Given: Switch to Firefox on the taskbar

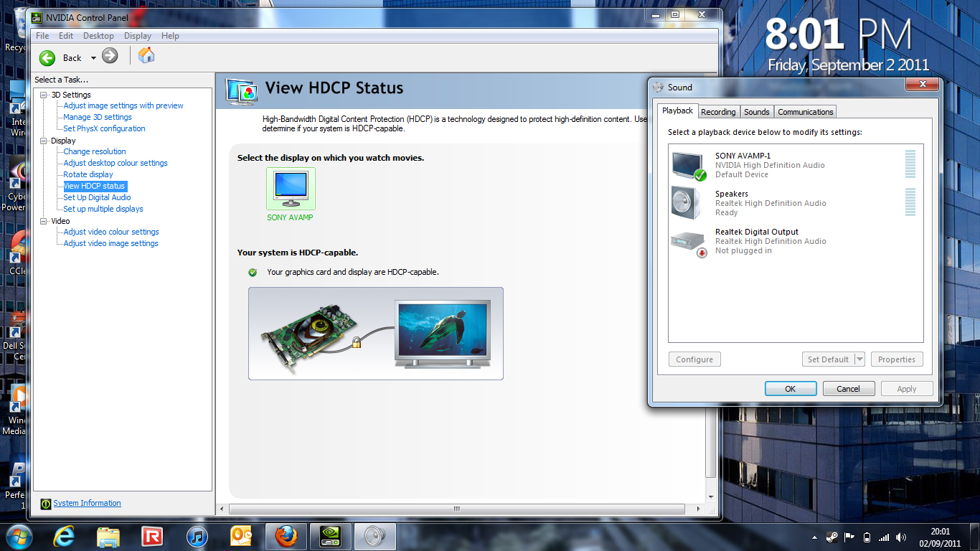Looking at the screenshot, I should click(x=286, y=536).
